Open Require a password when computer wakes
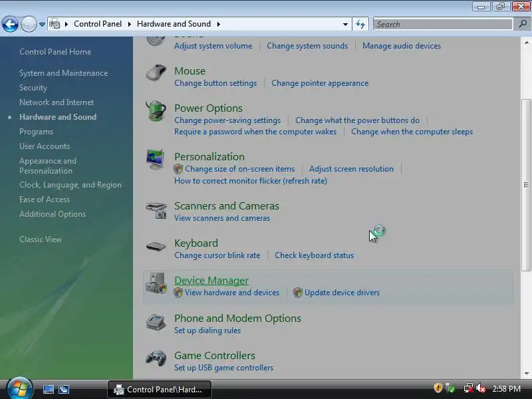This screenshot has width=532, height=399. (x=255, y=132)
